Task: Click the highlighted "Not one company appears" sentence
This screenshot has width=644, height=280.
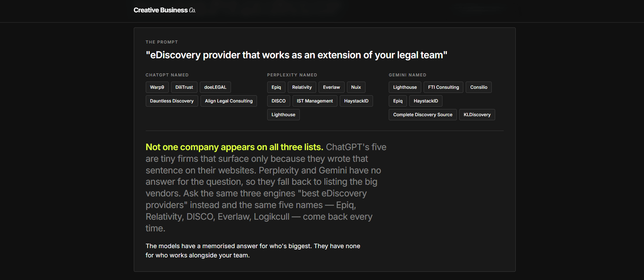Action: pos(234,147)
